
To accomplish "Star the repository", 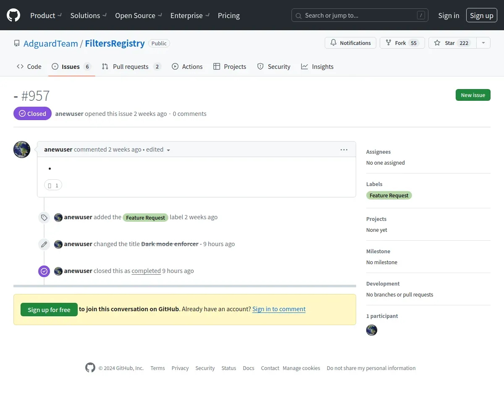I will [452, 43].
